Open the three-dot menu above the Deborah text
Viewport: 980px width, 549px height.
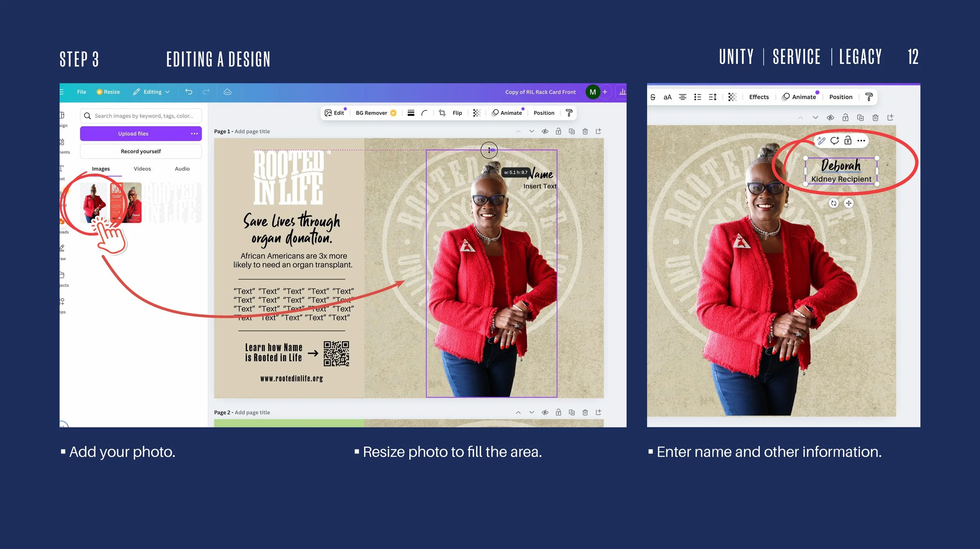click(x=861, y=140)
